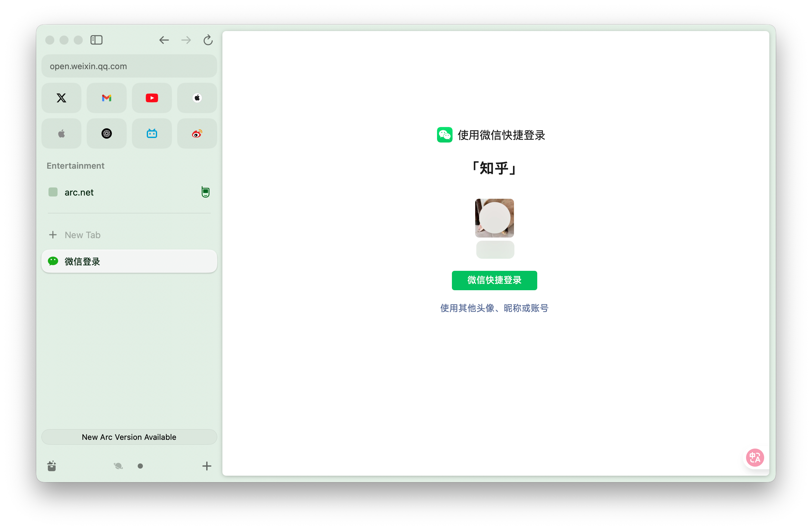Reload the page with refresh icon
812x530 pixels.
[208, 40]
